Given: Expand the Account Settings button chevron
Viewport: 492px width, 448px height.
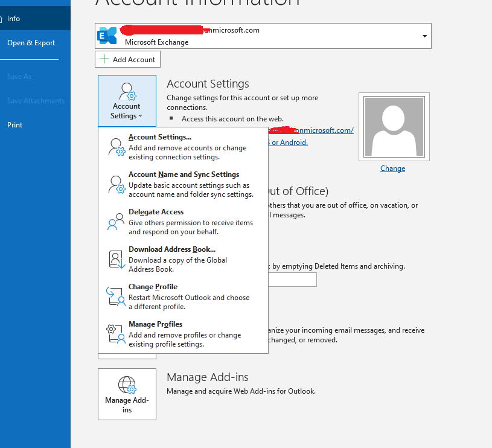Looking at the screenshot, I should click(x=140, y=116).
